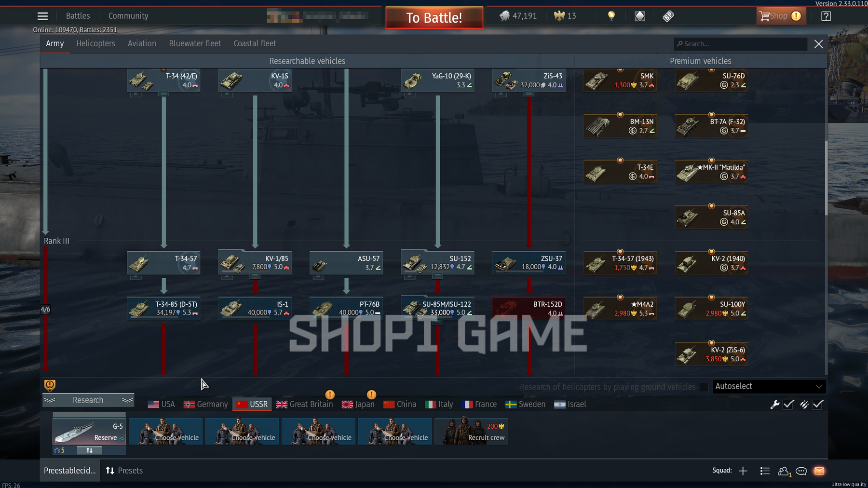Switch to the Aviation tab
Image resolution: width=868 pixels, height=488 pixels.
click(x=142, y=43)
